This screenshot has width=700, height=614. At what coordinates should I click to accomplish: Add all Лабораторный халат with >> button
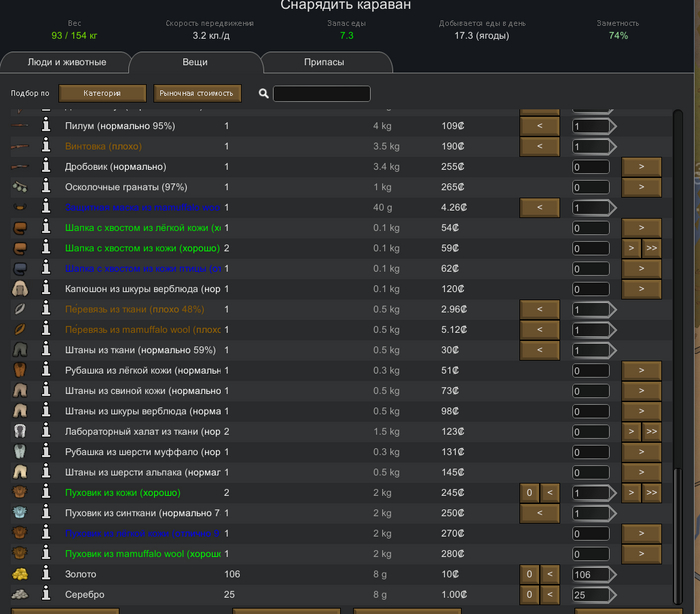point(651,432)
